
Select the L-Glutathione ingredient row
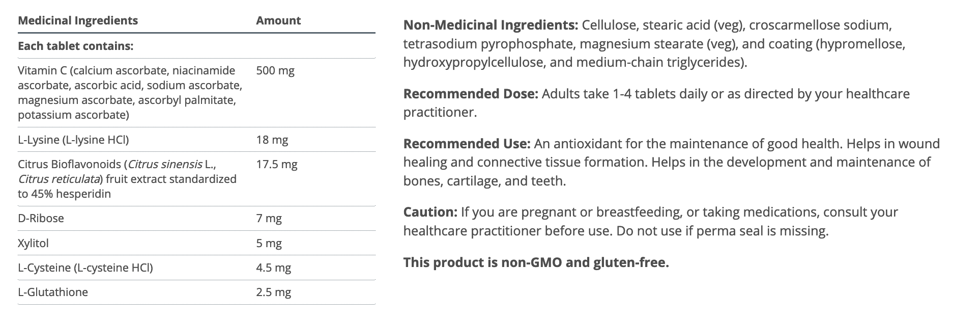click(x=53, y=293)
